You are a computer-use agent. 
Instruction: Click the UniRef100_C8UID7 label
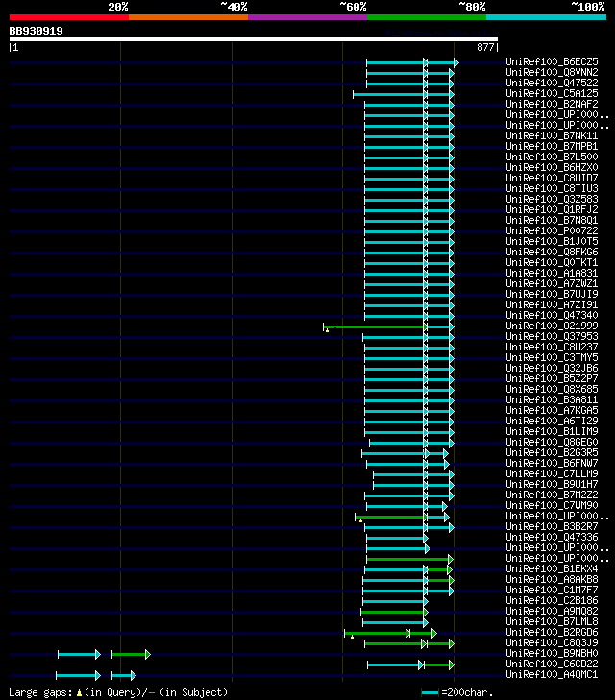point(552,178)
